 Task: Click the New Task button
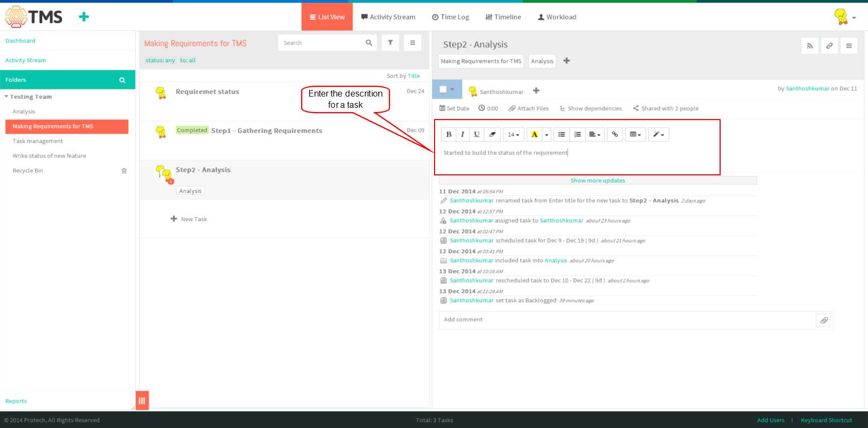189,219
